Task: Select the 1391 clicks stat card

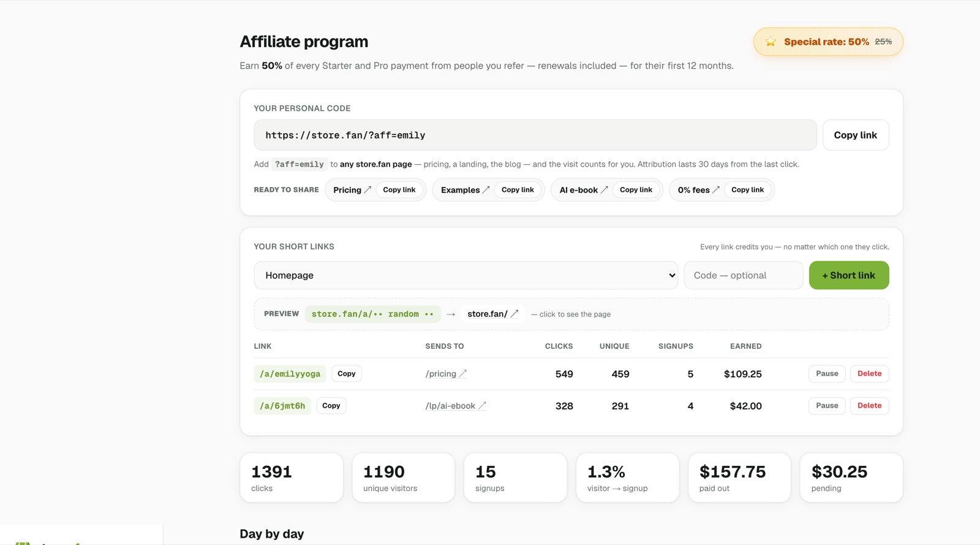Action: pyautogui.click(x=292, y=478)
